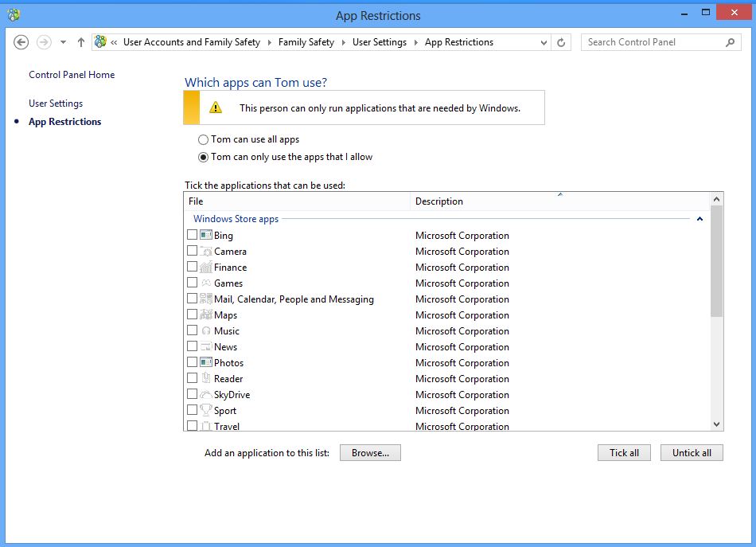Screen dimensions: 756x547
Task: Click the SkyDrive cloud icon
Action: point(206,394)
